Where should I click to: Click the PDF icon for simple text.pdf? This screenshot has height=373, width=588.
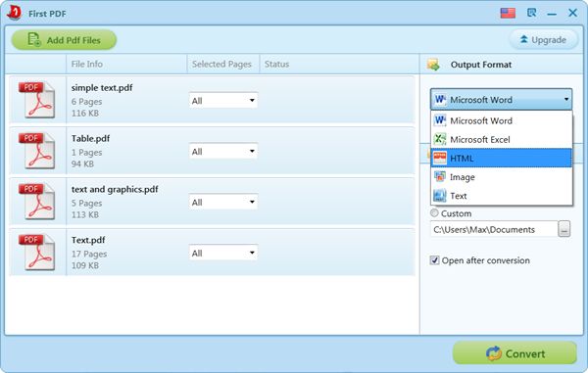(x=36, y=100)
